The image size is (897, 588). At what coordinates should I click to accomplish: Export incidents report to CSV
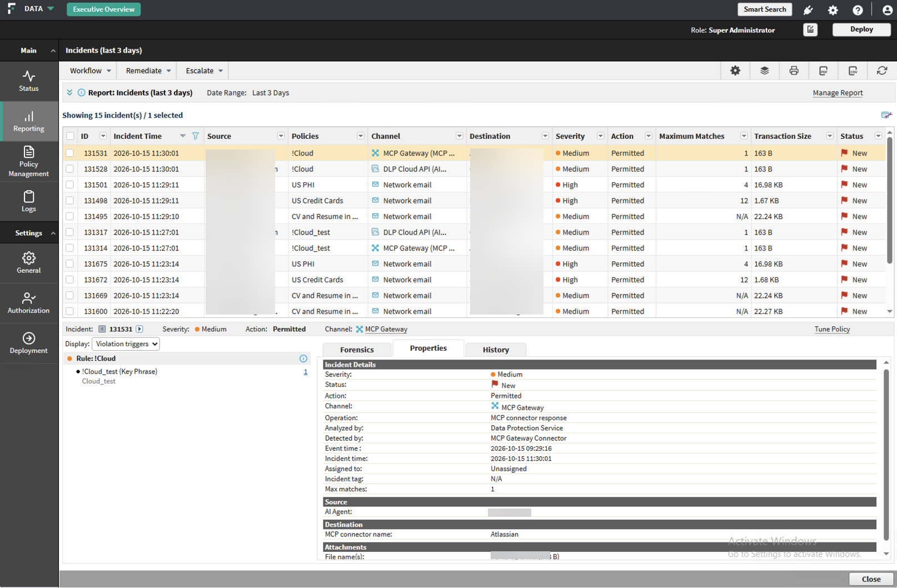853,71
